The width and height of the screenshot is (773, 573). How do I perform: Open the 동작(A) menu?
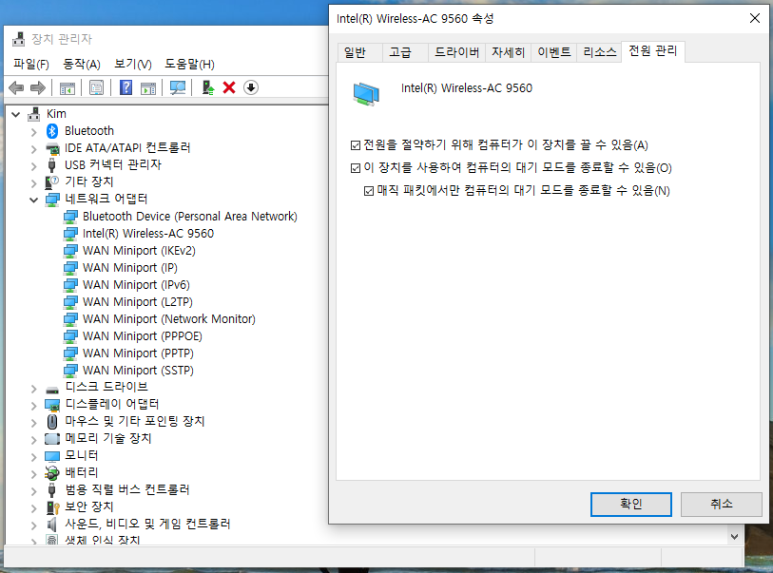(82, 64)
